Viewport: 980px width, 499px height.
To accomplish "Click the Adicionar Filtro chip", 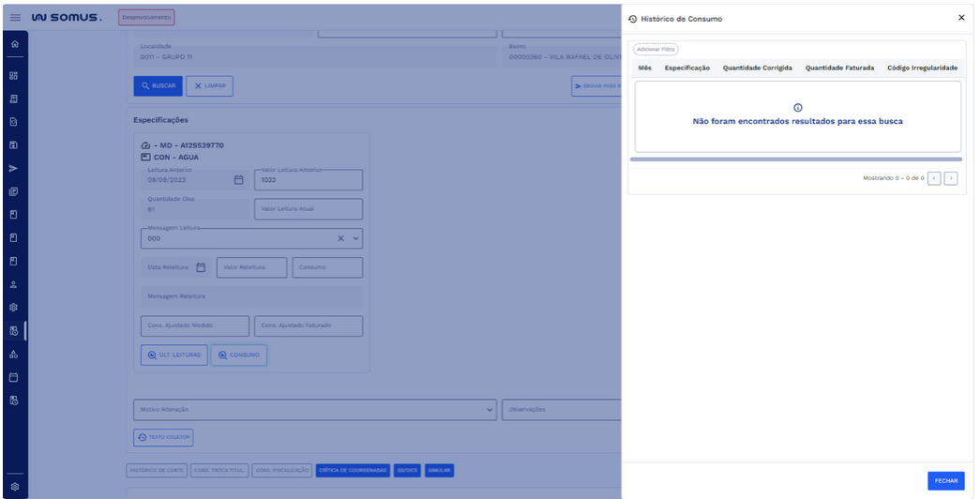I will pyautogui.click(x=656, y=49).
